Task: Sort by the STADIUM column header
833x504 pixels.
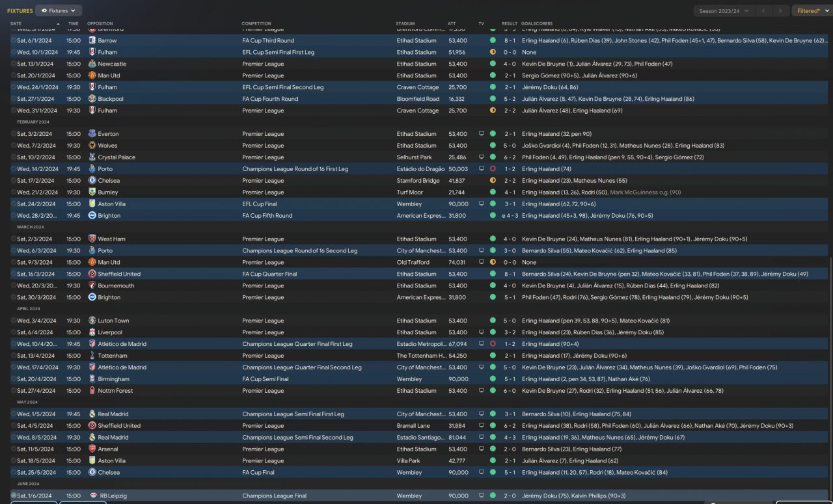Action: pos(405,23)
